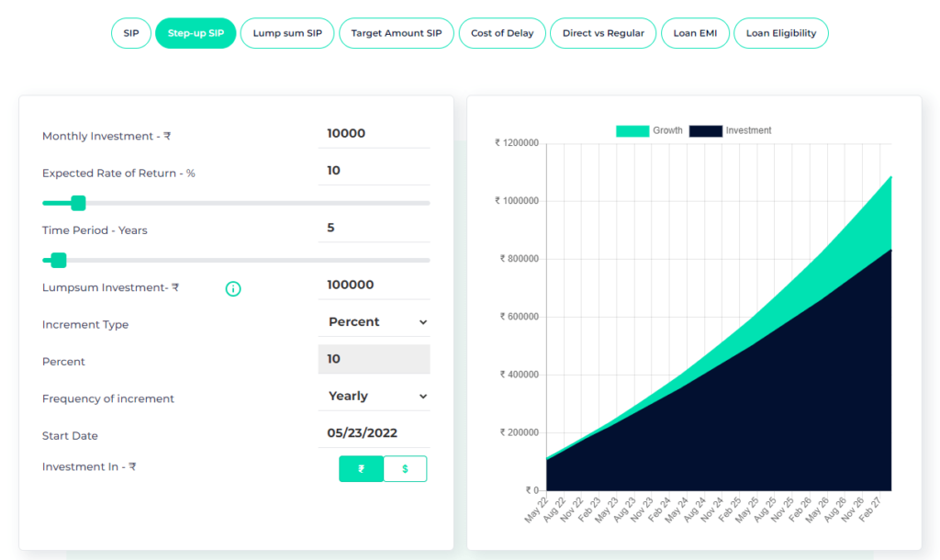Select the Direct vs Regular tab

point(603,33)
